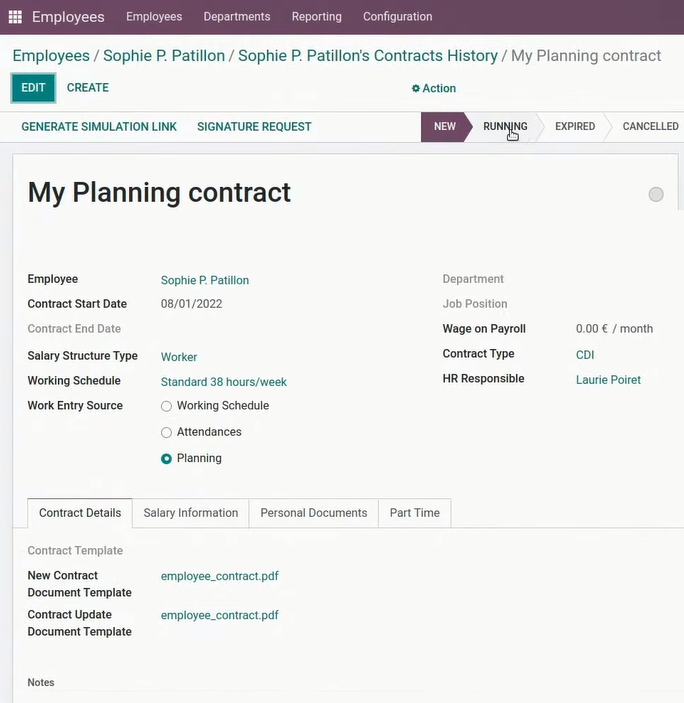
Task: Open the Reporting menu
Action: pos(316,17)
